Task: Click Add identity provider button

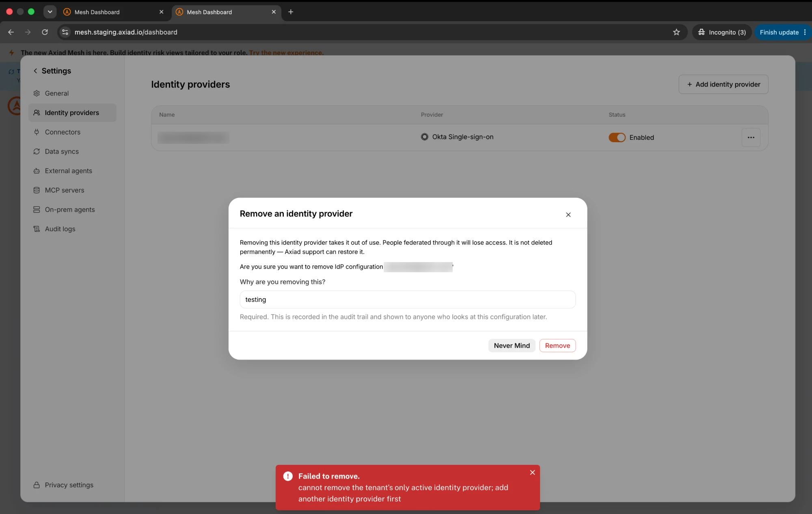Action: tap(723, 84)
